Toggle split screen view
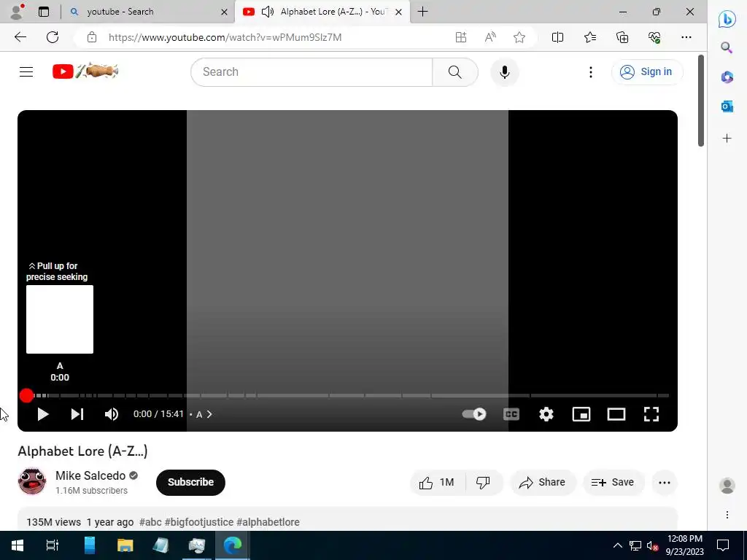Viewport: 747px width, 560px height. coord(557,37)
